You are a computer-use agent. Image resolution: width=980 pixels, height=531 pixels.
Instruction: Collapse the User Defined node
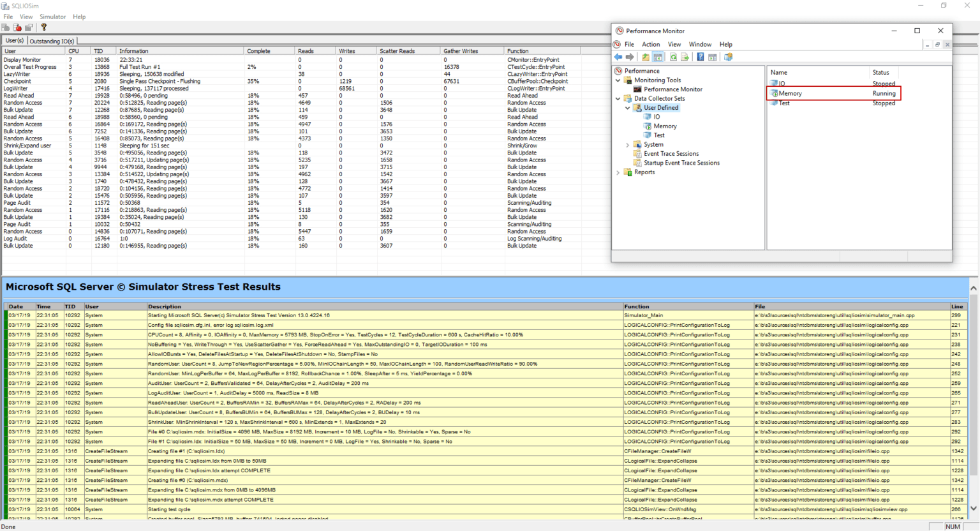pos(627,107)
